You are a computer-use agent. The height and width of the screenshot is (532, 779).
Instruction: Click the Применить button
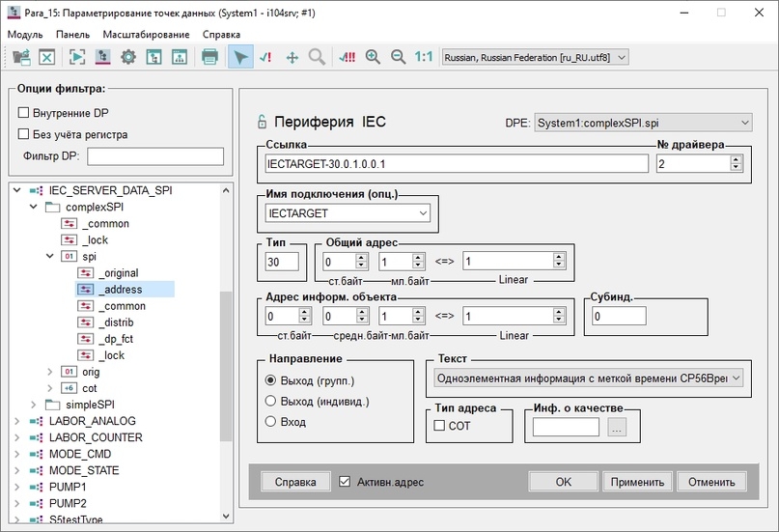click(637, 482)
